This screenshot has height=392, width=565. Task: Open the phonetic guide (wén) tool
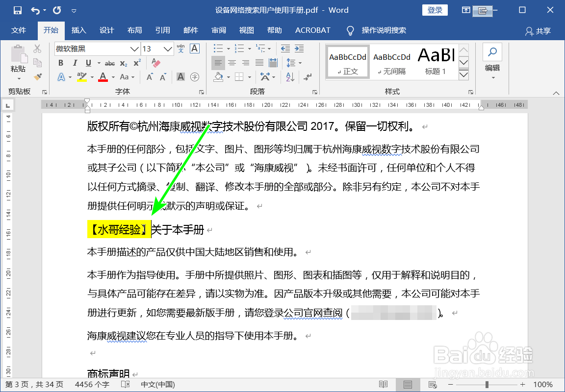tap(181, 49)
